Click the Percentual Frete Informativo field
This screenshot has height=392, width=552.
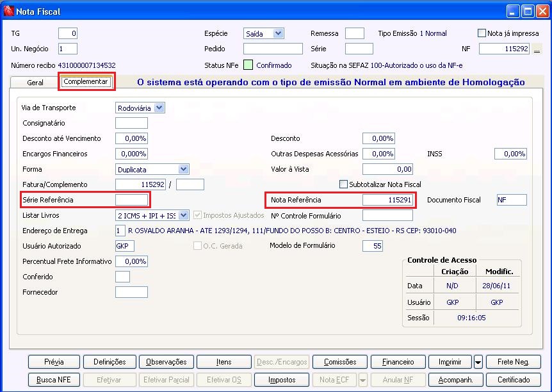pos(131,261)
